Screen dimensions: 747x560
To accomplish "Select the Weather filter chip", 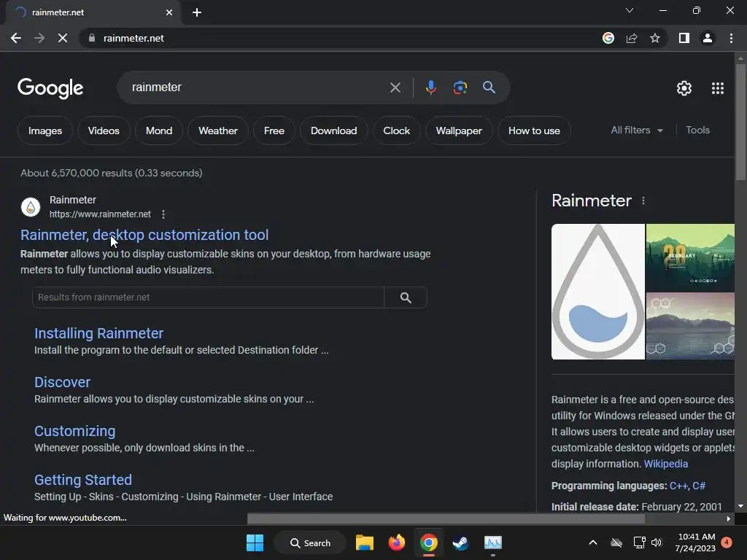I will (217, 131).
